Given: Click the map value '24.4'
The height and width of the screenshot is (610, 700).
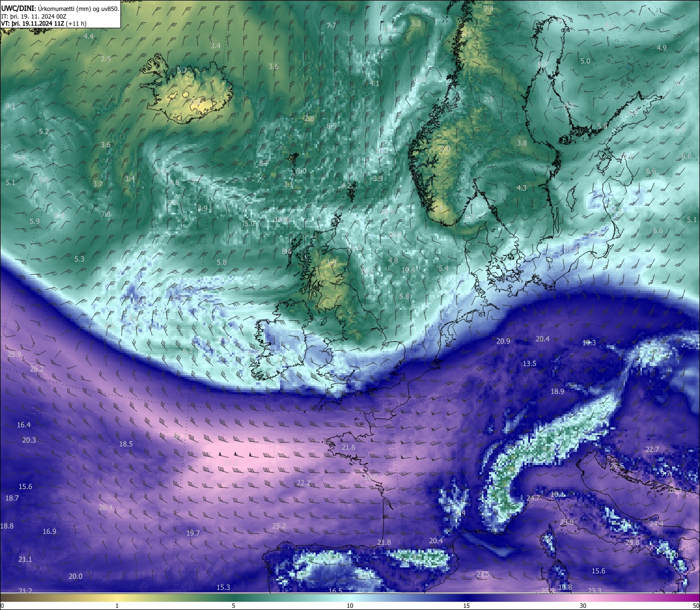Looking at the screenshot, I should [656, 524].
